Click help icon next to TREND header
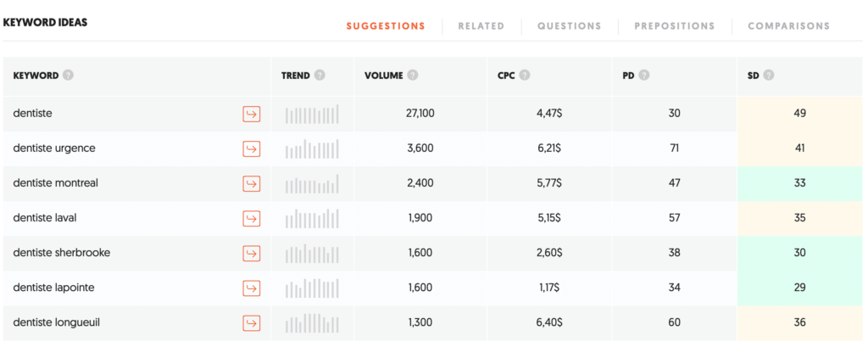Viewport: 868px width, 347px height. click(x=320, y=76)
